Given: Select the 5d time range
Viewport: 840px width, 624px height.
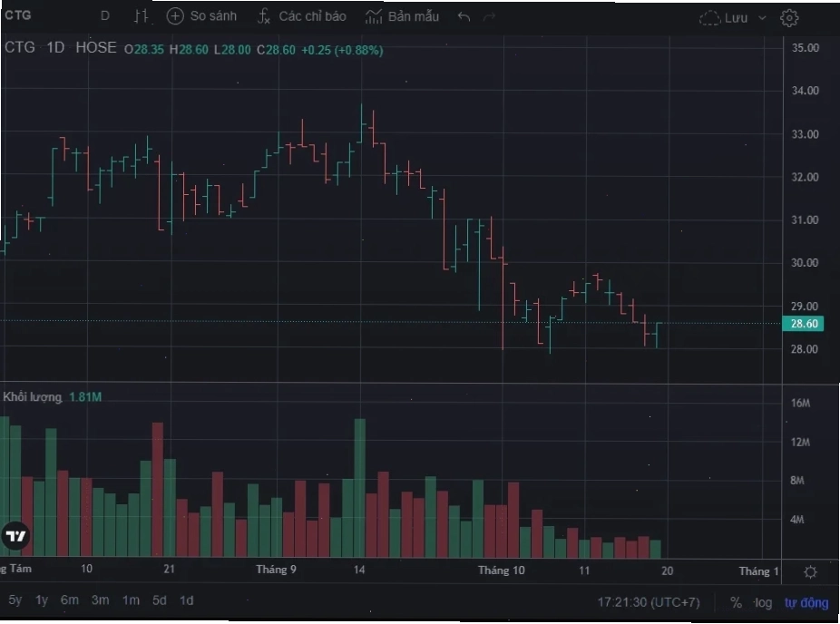Looking at the screenshot, I should (159, 600).
